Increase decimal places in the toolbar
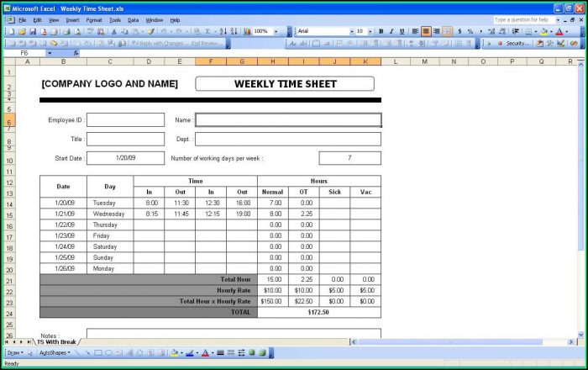Image resolution: width=588 pixels, height=370 pixels. 491,31
